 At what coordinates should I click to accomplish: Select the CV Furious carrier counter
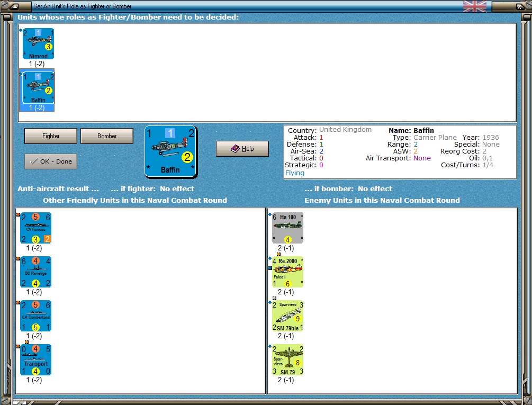coord(35,228)
